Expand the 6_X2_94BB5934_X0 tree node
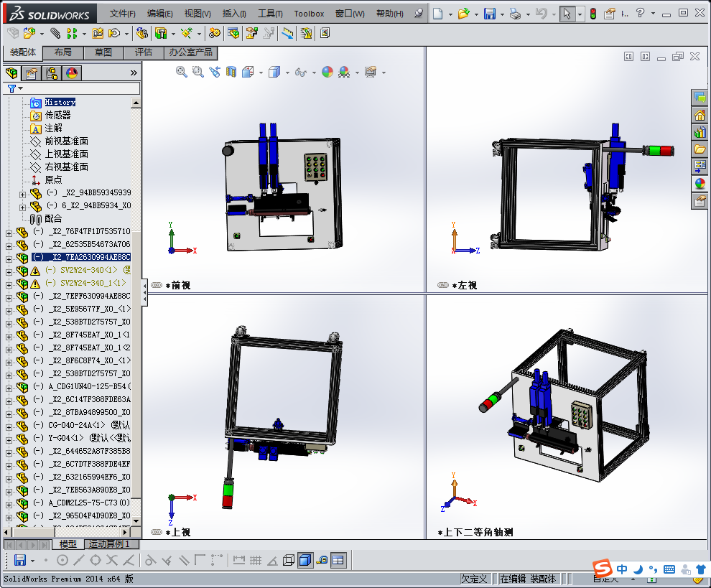711x588 pixels. [x=23, y=207]
